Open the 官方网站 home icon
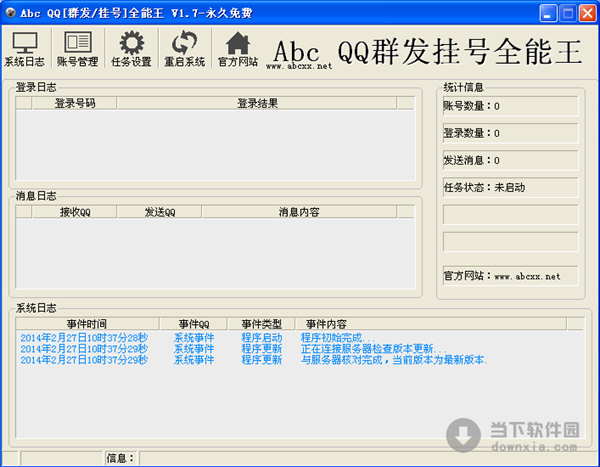The image size is (600, 467). 238,49
